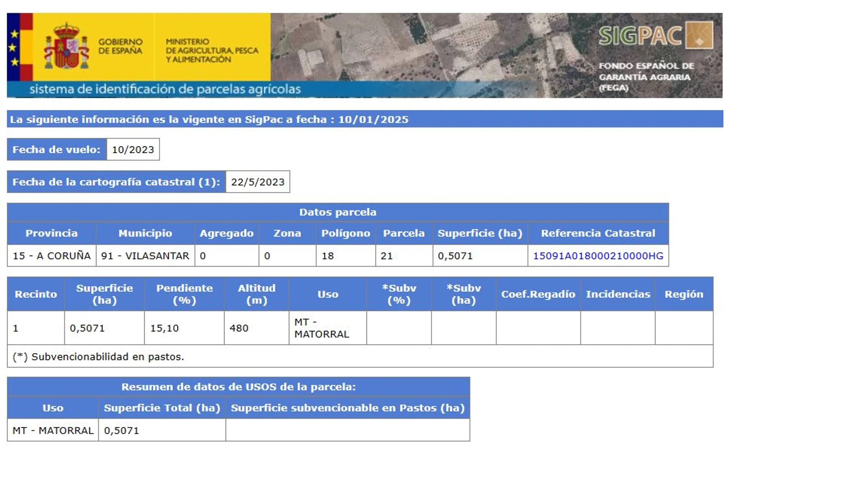Image resolution: width=868 pixels, height=488 pixels.
Task: Click the Incidencias column header
Action: [618, 294]
